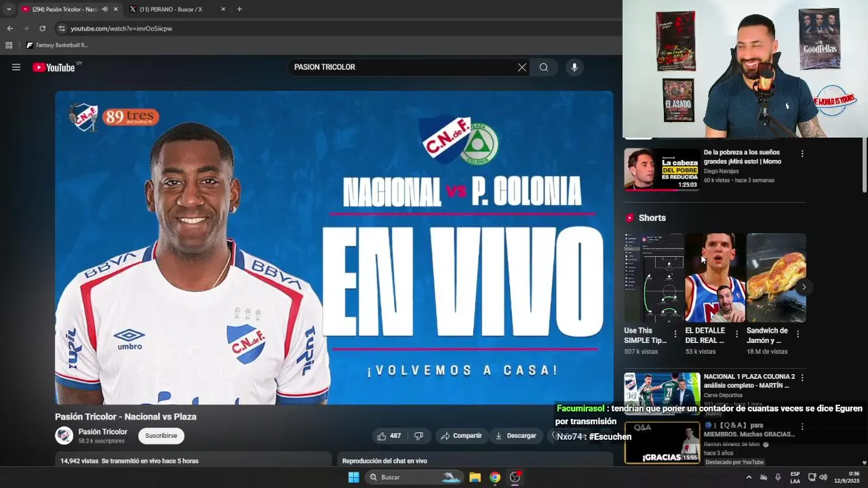Open Ramon Alvarez de Mon channel link
The height and width of the screenshot is (488, 868).
(732, 445)
